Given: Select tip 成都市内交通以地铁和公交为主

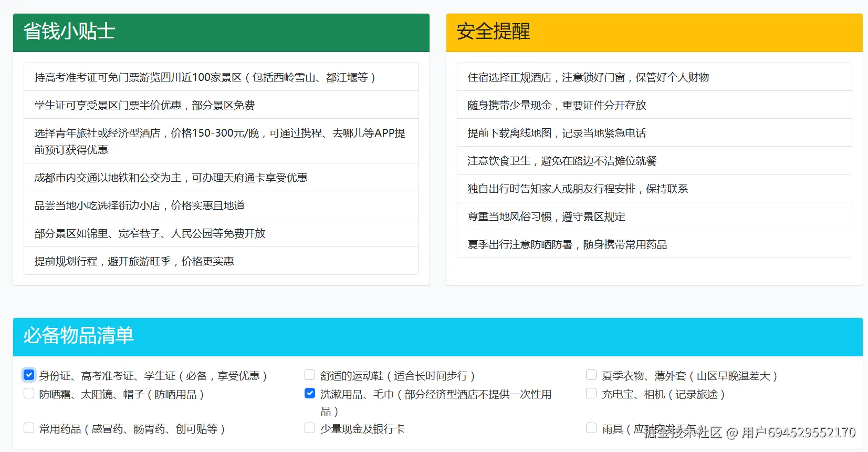Looking at the screenshot, I should [x=221, y=178].
